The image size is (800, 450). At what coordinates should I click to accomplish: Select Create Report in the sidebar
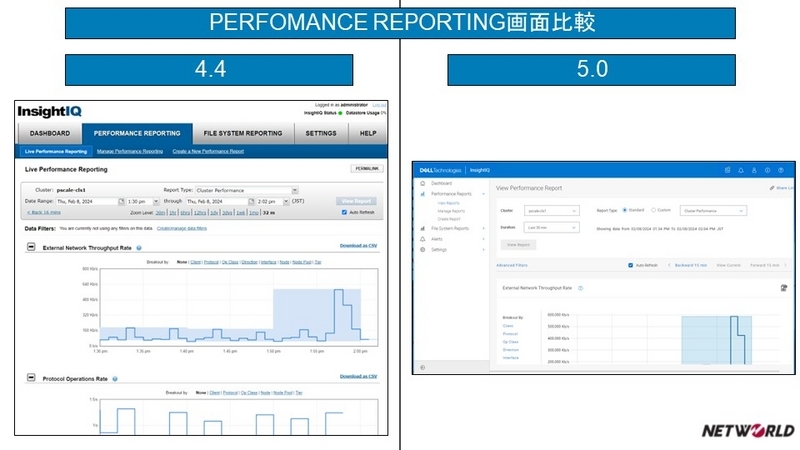[449, 219]
